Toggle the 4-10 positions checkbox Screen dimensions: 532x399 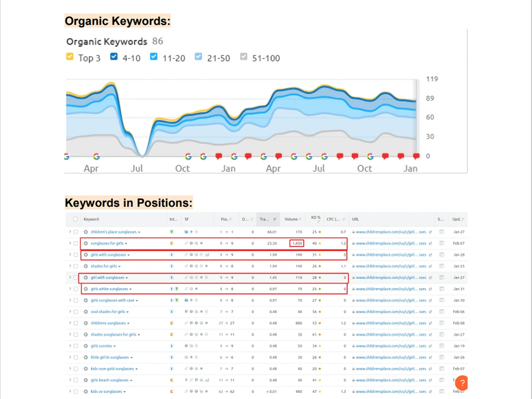click(114, 57)
